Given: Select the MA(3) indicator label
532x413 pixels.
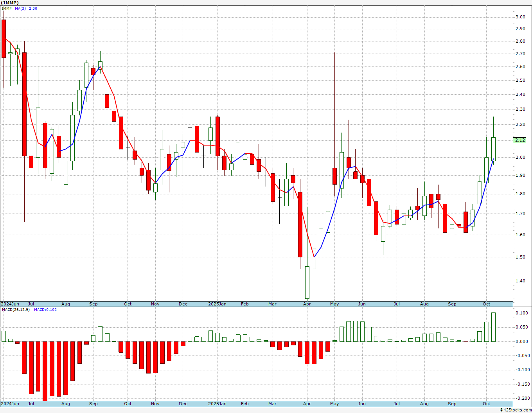Looking at the screenshot, I should coord(20,8).
